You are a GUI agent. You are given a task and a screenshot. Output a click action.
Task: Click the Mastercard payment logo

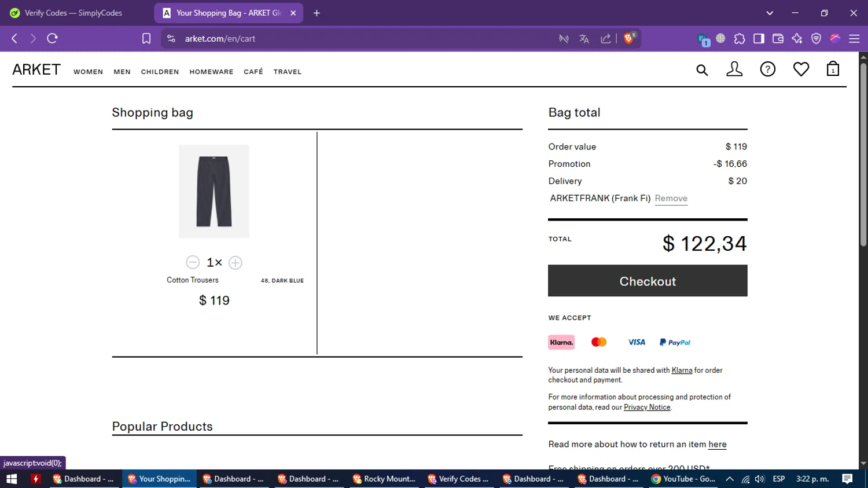599,342
